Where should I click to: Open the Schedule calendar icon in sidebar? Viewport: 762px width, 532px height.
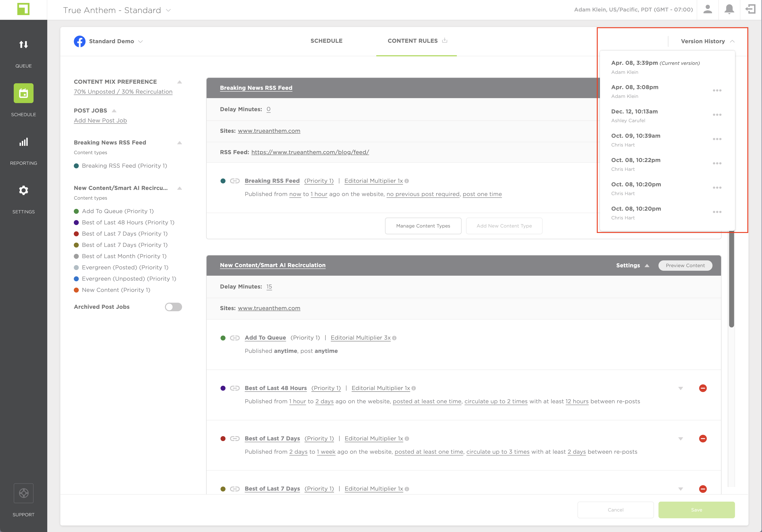[x=23, y=93]
